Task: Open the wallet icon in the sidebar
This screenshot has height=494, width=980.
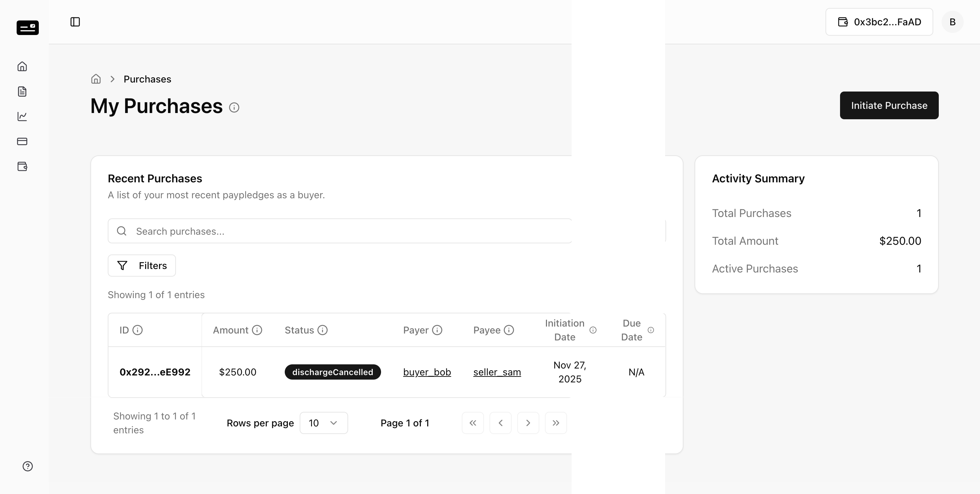Action: pos(22,166)
